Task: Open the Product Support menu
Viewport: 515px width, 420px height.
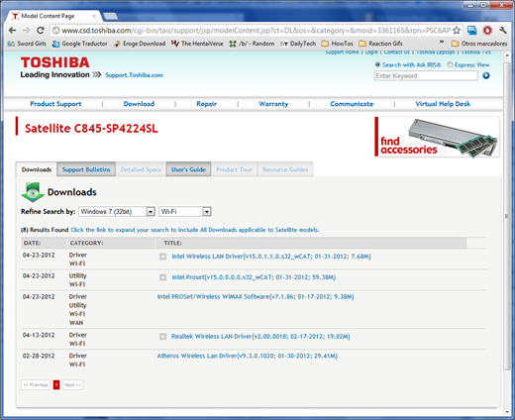Action: click(55, 104)
